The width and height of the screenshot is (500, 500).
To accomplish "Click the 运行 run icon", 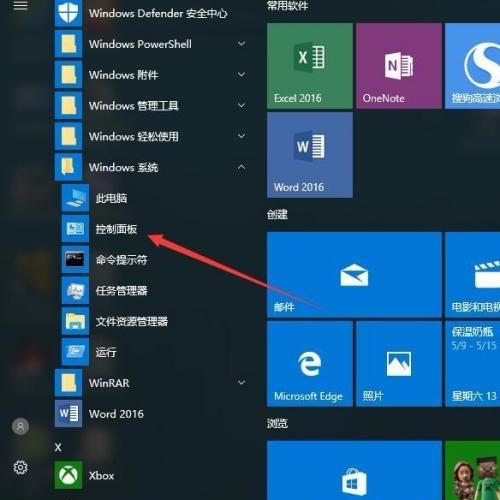I will pyautogui.click(x=75, y=352).
